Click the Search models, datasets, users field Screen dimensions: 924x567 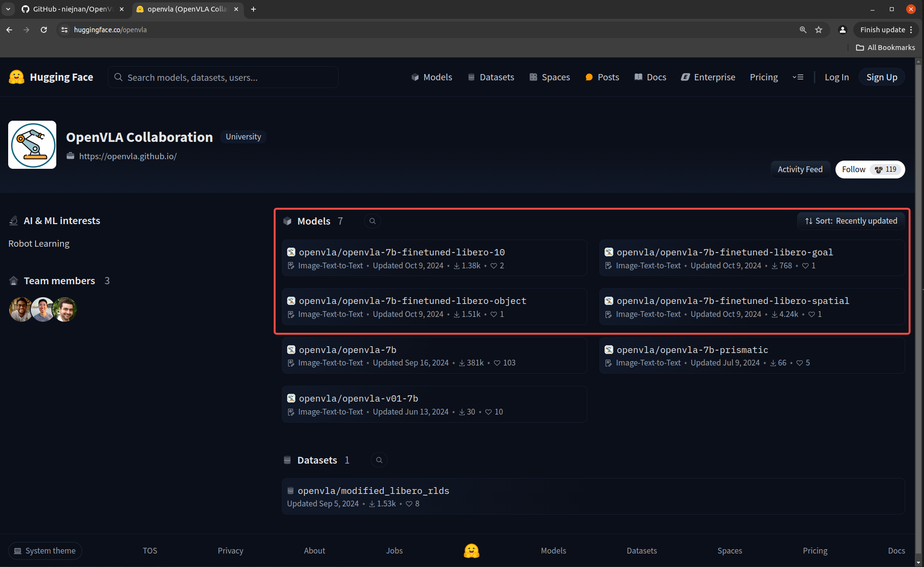click(223, 77)
